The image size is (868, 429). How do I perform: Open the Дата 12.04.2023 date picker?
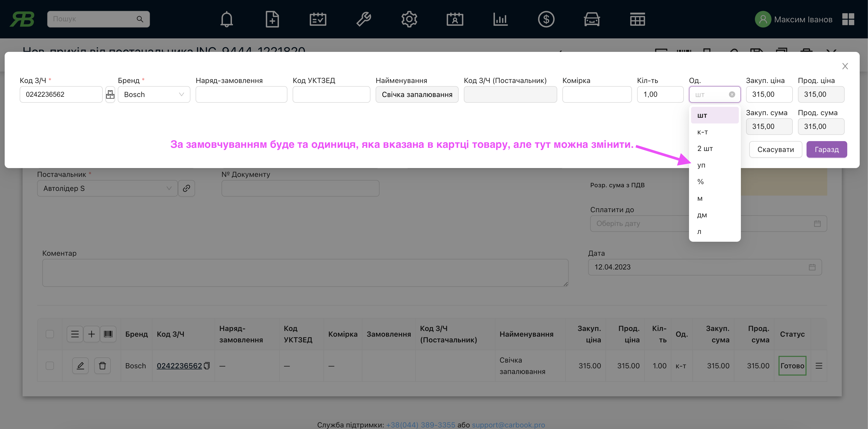[705, 267]
